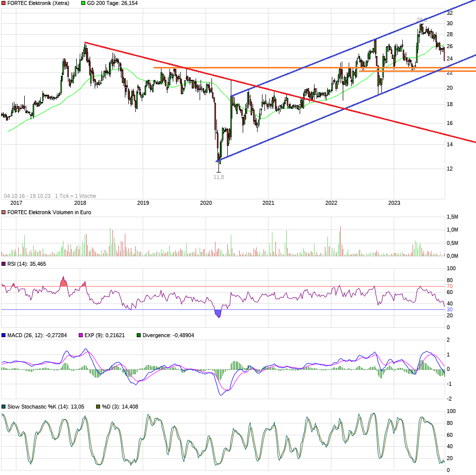Select the red FORTEC Elektronik (Xetra) legend icon

pyautogui.click(x=4, y=4)
